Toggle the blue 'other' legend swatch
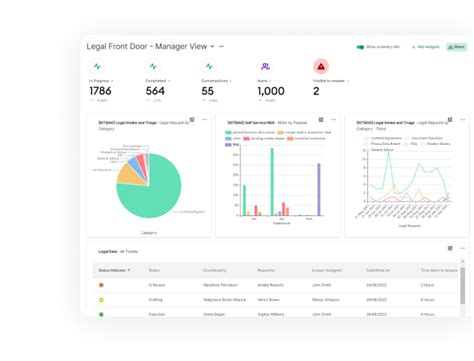474x361 pixels. (x=228, y=138)
